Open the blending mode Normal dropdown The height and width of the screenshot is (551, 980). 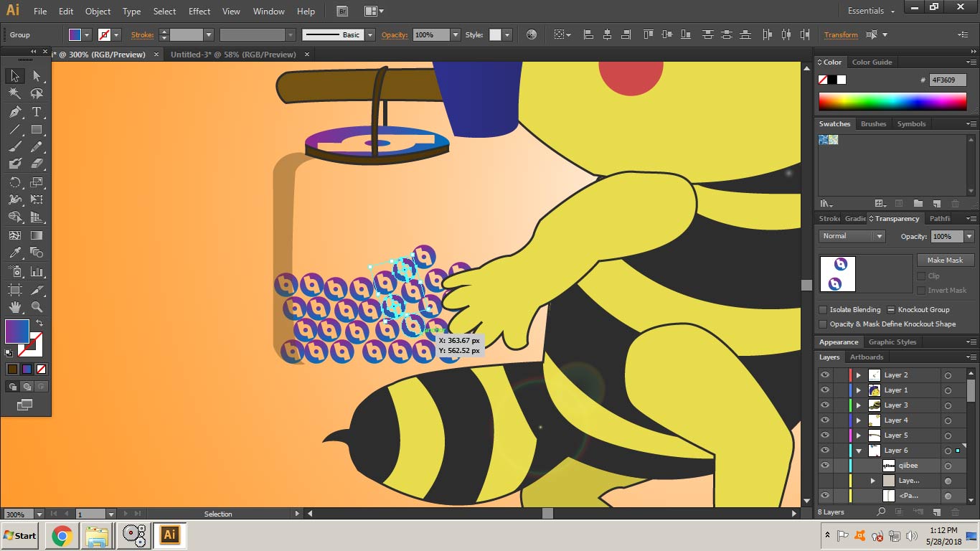852,236
